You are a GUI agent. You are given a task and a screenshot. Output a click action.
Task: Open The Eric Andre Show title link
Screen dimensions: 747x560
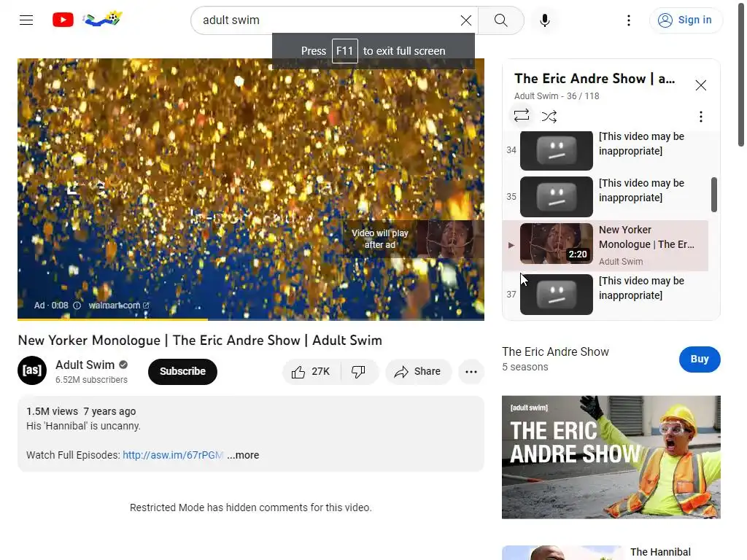[555, 352]
